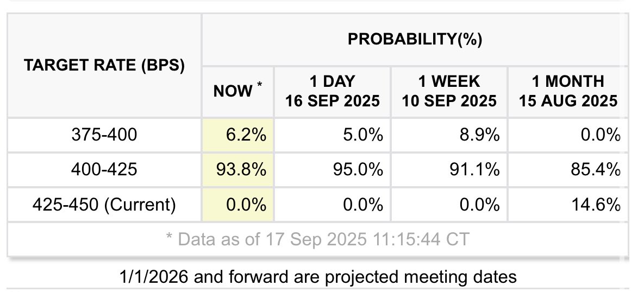Select the highlighted 6.2% NOW cell
Viewport: 644px width, 292px height.
tap(238, 135)
